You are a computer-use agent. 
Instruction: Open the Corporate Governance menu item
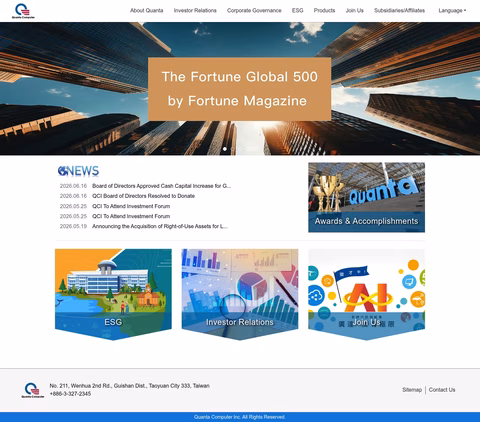[254, 11]
